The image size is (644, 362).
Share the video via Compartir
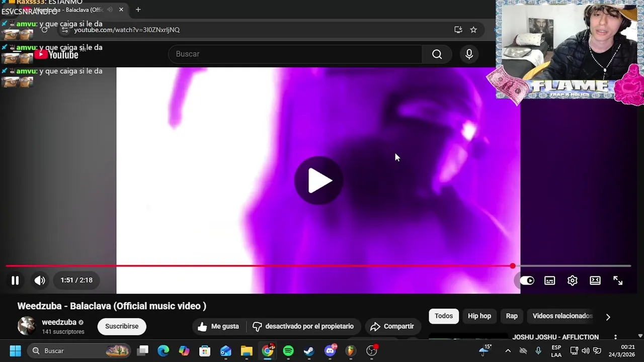click(x=392, y=326)
